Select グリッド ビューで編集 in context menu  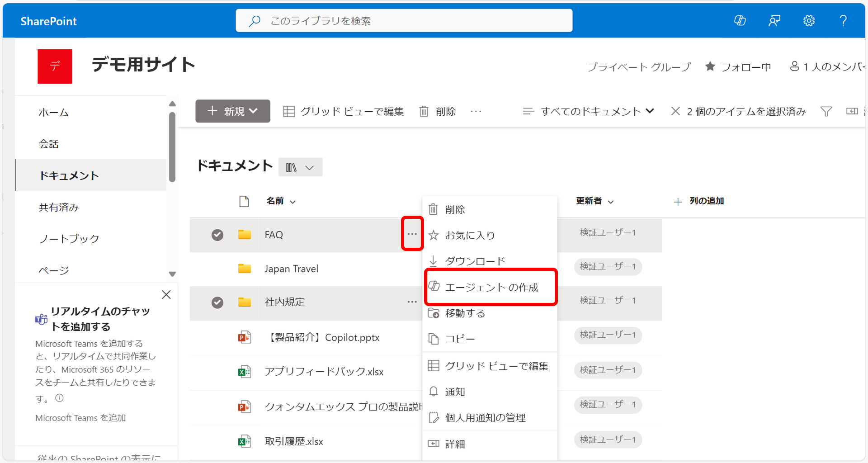[x=490, y=366]
